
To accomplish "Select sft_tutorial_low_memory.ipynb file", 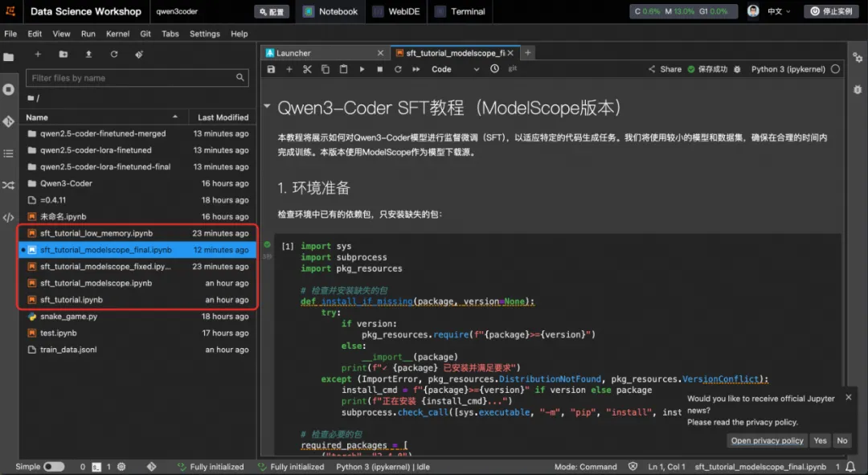I will click(x=137, y=233).
